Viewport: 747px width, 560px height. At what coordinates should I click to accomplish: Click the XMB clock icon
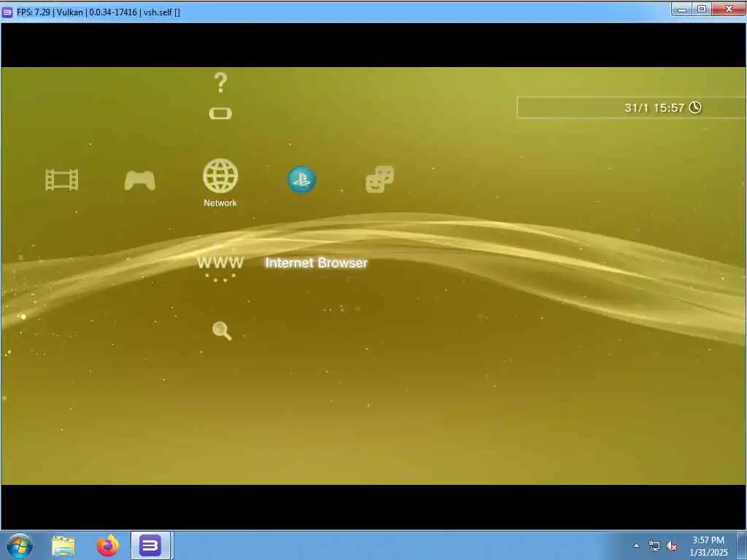(x=695, y=108)
